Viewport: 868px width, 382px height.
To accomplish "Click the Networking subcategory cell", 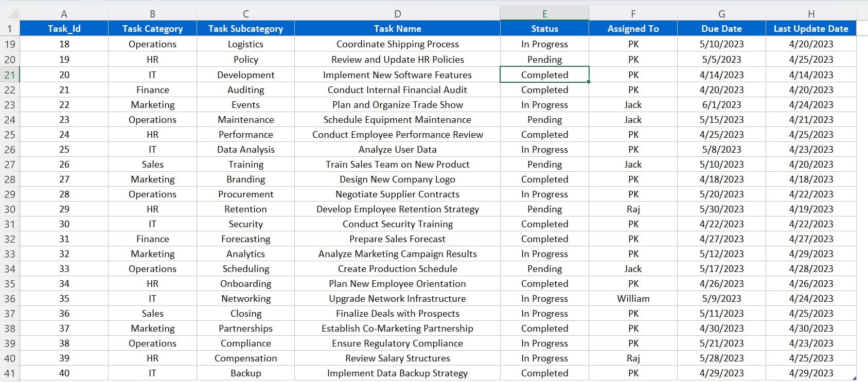I will tap(245, 299).
